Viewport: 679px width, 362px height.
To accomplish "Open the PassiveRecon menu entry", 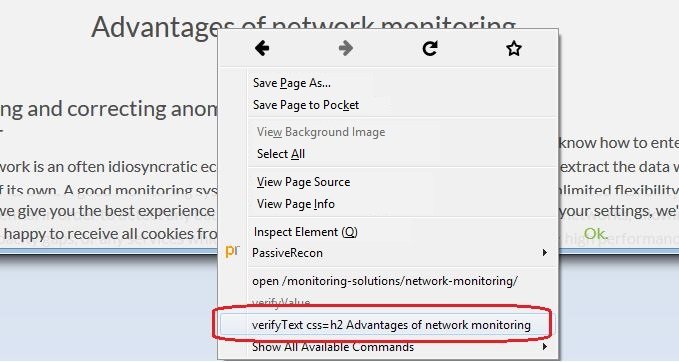I will [287, 253].
